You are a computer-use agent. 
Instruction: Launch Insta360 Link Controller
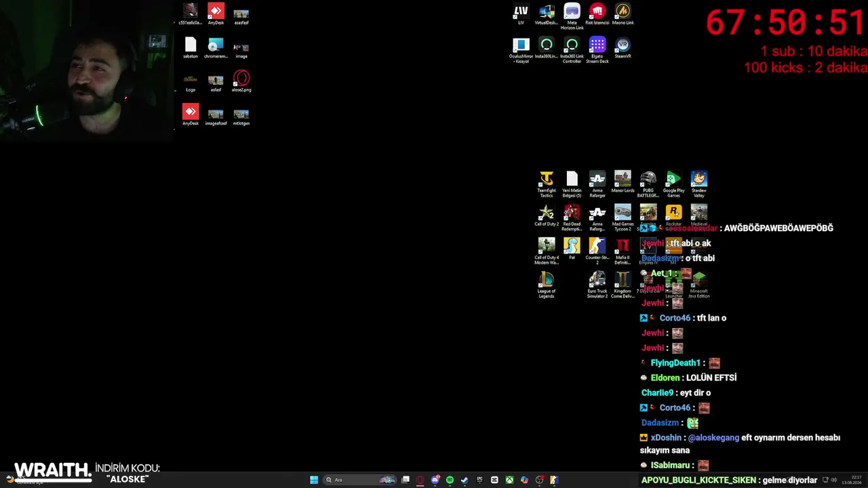coord(572,51)
